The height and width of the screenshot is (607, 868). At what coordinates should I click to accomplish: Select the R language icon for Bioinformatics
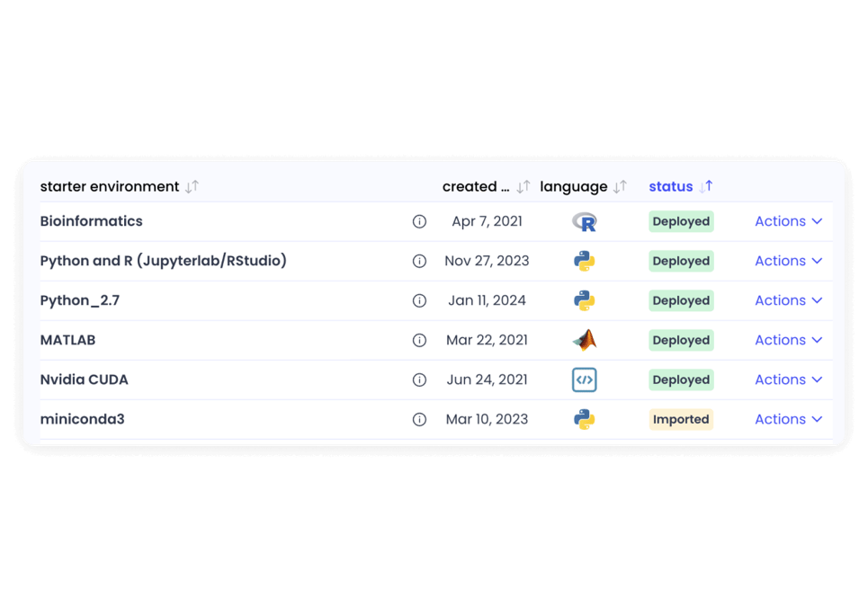(x=585, y=221)
